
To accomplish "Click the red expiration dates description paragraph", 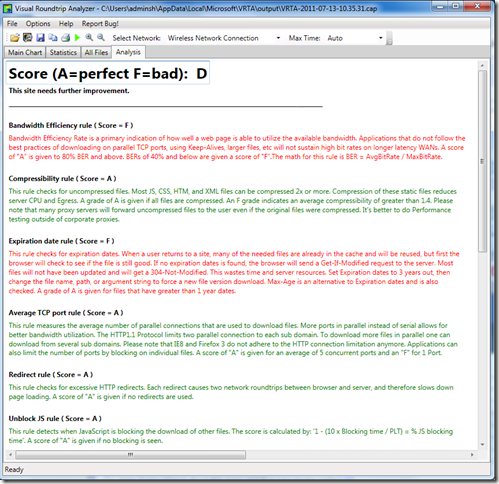I will click(x=234, y=272).
